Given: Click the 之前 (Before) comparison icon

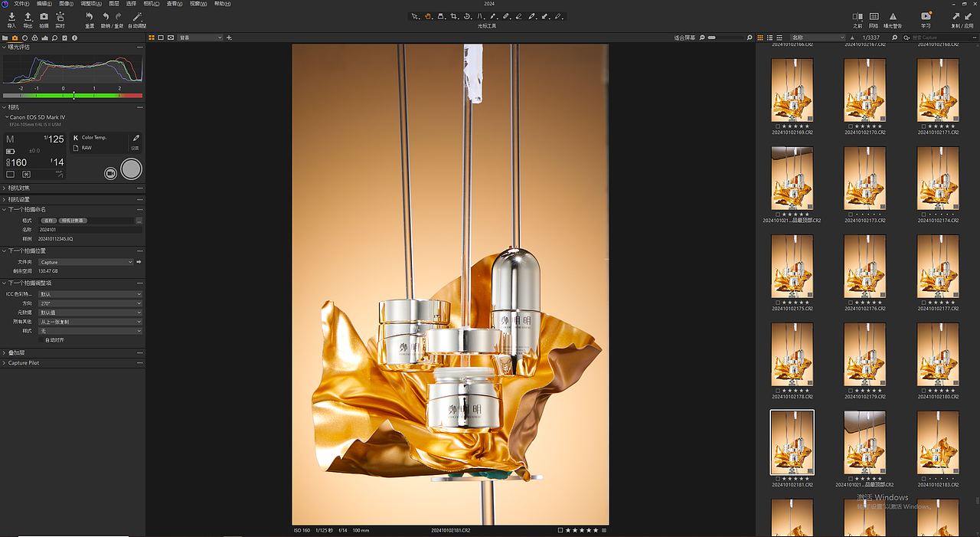Looking at the screenshot, I should [857, 16].
